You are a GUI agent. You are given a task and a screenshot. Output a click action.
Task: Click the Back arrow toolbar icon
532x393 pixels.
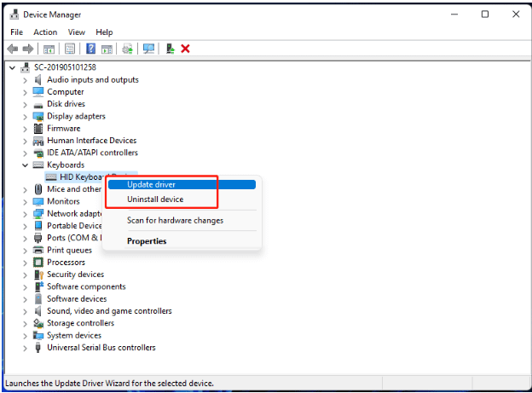tap(13, 49)
